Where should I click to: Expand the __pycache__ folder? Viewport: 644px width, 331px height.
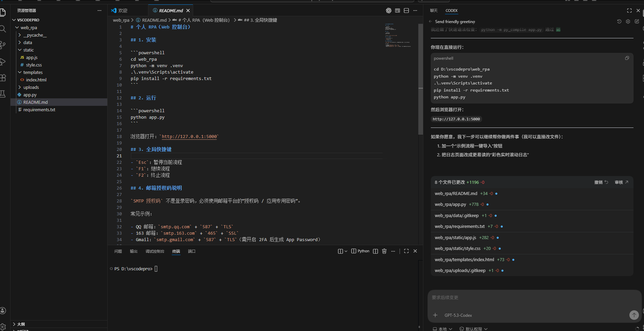[x=20, y=35]
